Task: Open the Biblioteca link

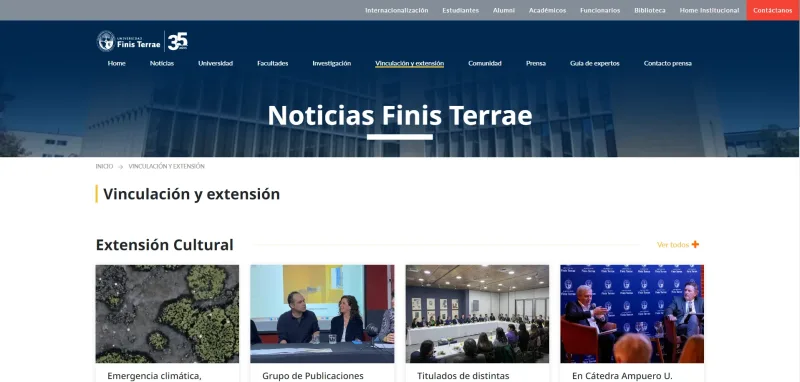Action: pyautogui.click(x=649, y=10)
